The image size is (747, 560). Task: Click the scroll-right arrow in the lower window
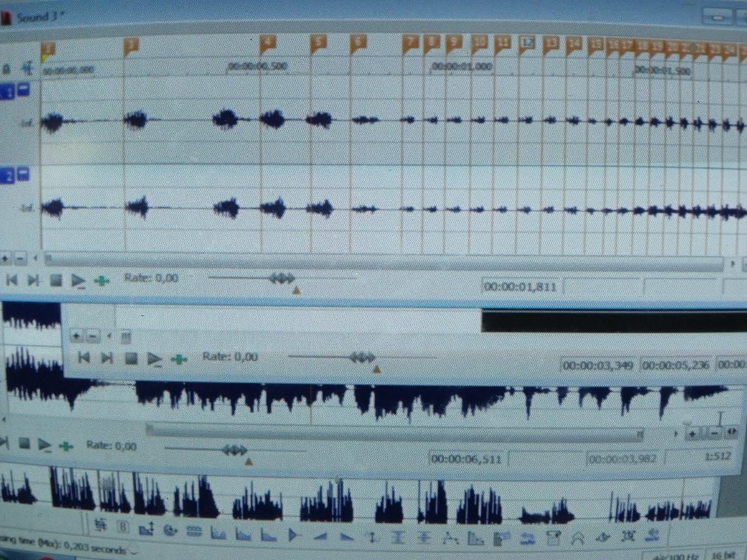coord(677,433)
